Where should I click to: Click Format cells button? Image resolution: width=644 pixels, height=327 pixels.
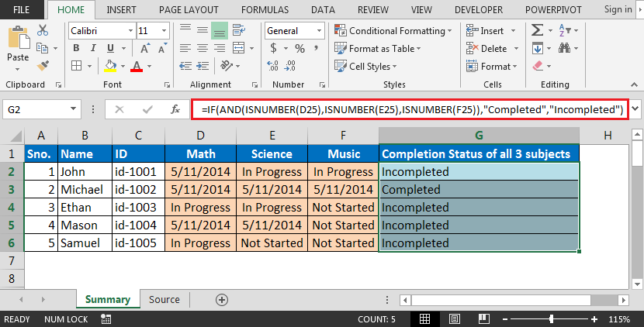point(492,67)
